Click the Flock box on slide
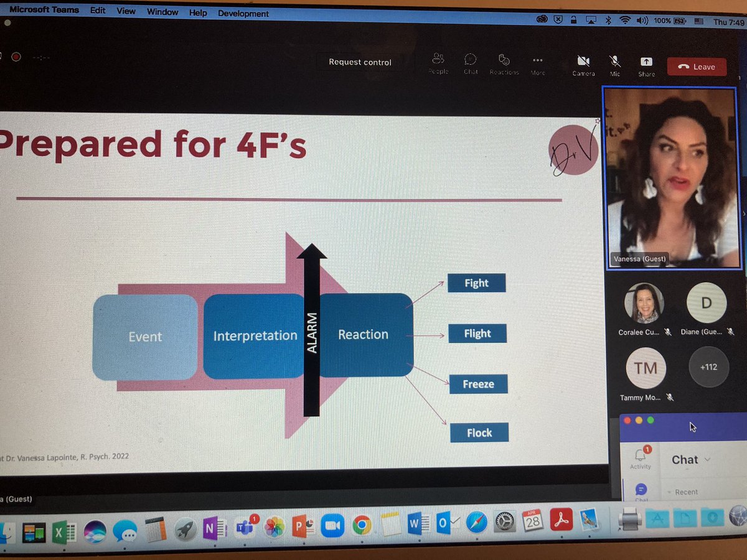747x560 pixels. (x=479, y=432)
